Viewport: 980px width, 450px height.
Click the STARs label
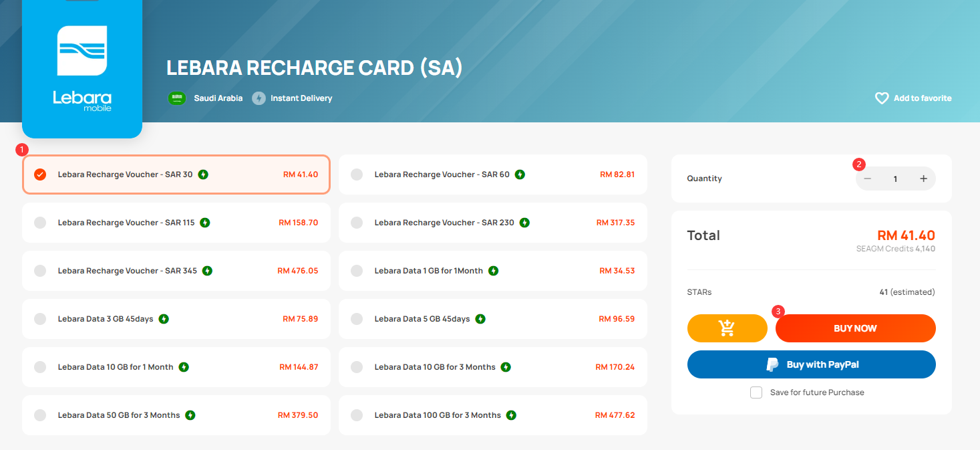coord(699,292)
